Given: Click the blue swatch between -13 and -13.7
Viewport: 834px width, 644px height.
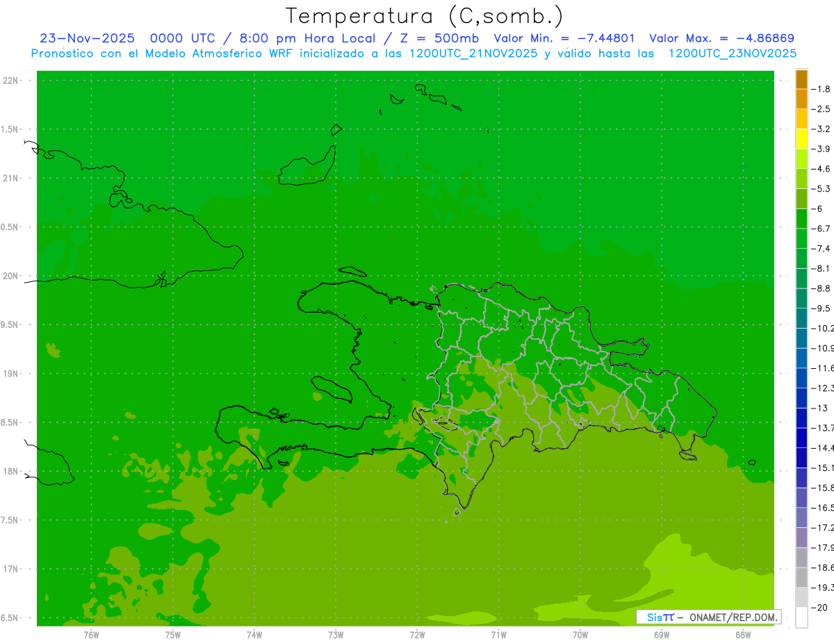Looking at the screenshot, I should tap(801, 418).
